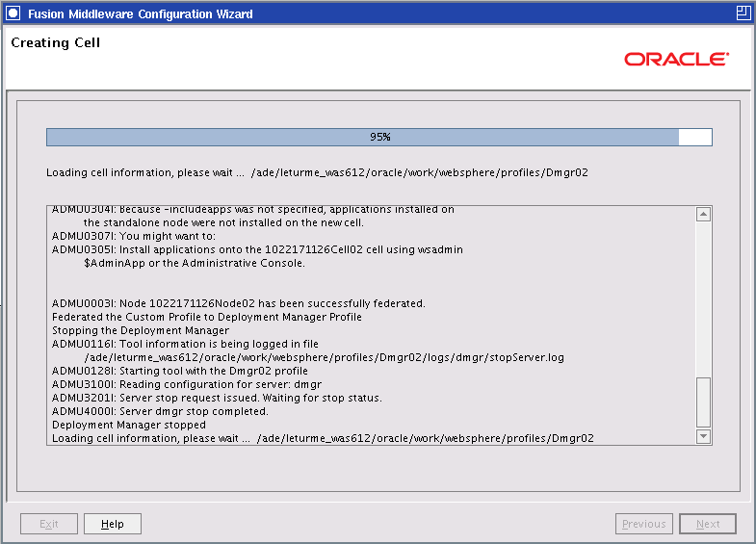The height and width of the screenshot is (544, 756).
Task: Click 'ADMU3100I: Reading configuration for server' line
Action: click(187, 384)
